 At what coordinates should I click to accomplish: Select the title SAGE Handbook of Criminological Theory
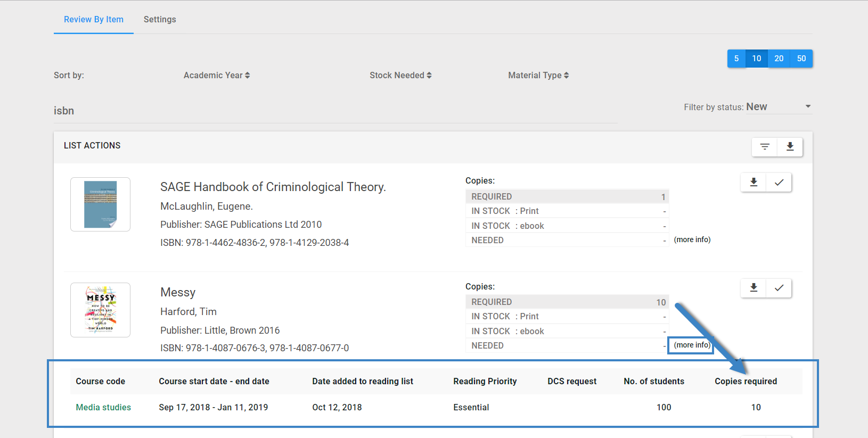coord(273,187)
